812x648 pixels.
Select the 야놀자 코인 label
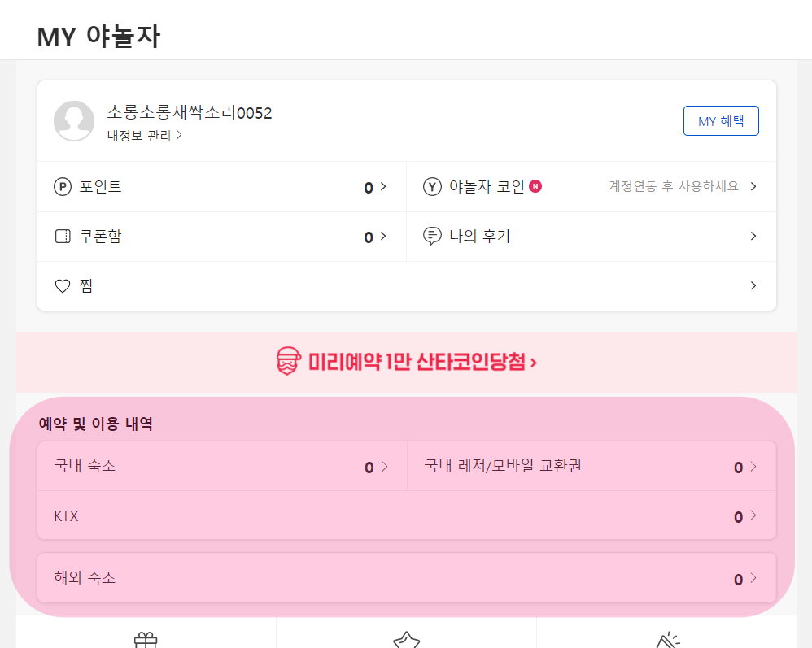pos(487,186)
